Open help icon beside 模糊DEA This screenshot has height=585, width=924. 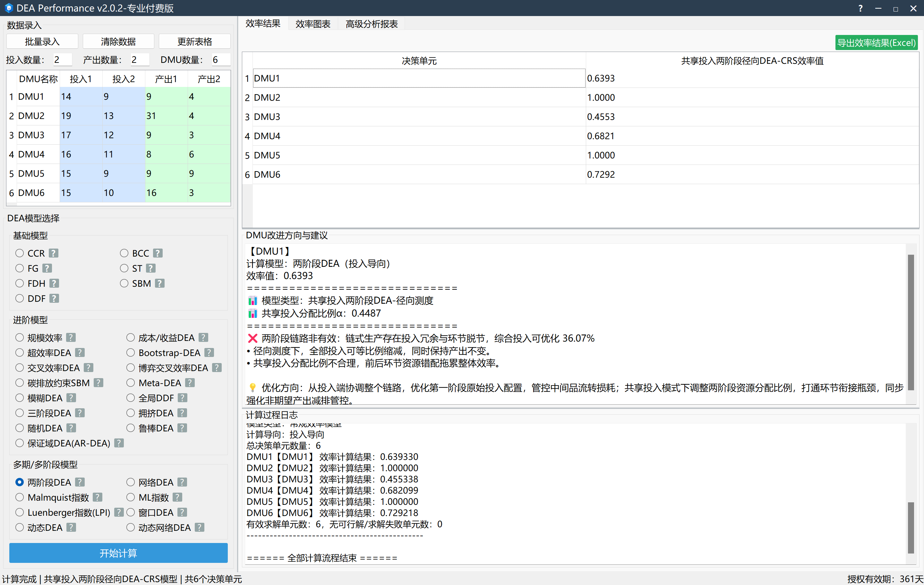[71, 398]
